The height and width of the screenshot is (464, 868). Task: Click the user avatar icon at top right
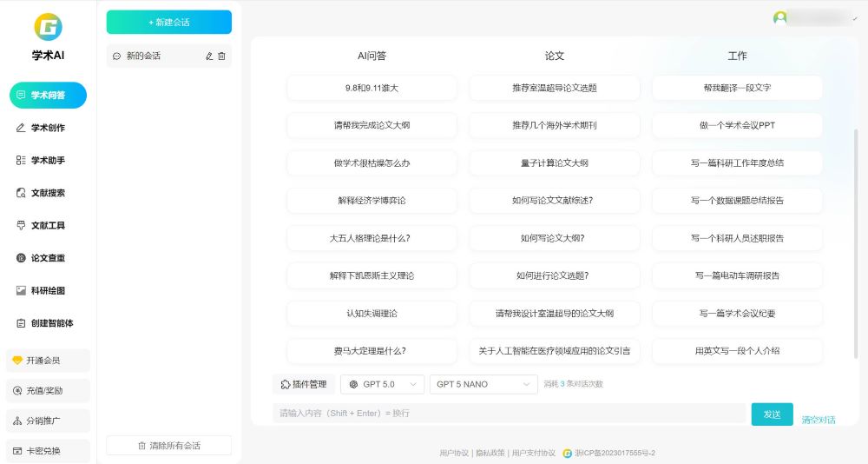click(779, 17)
